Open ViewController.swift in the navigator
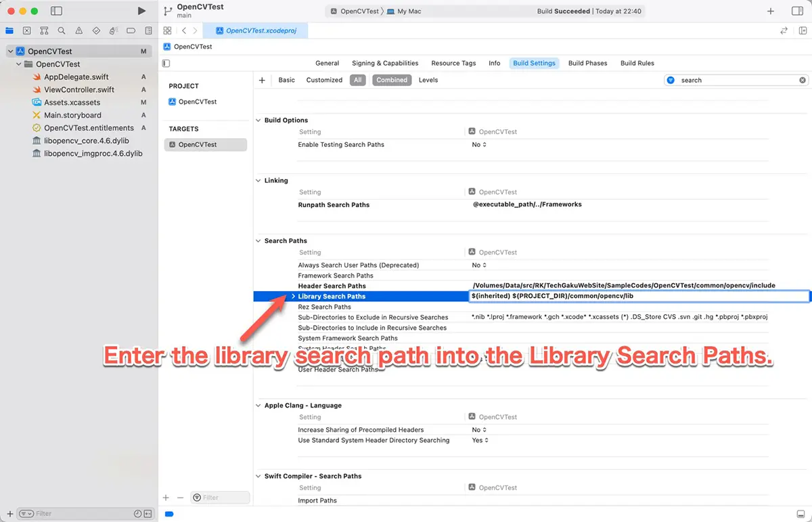Viewport: 812px width, 522px height. coord(79,89)
